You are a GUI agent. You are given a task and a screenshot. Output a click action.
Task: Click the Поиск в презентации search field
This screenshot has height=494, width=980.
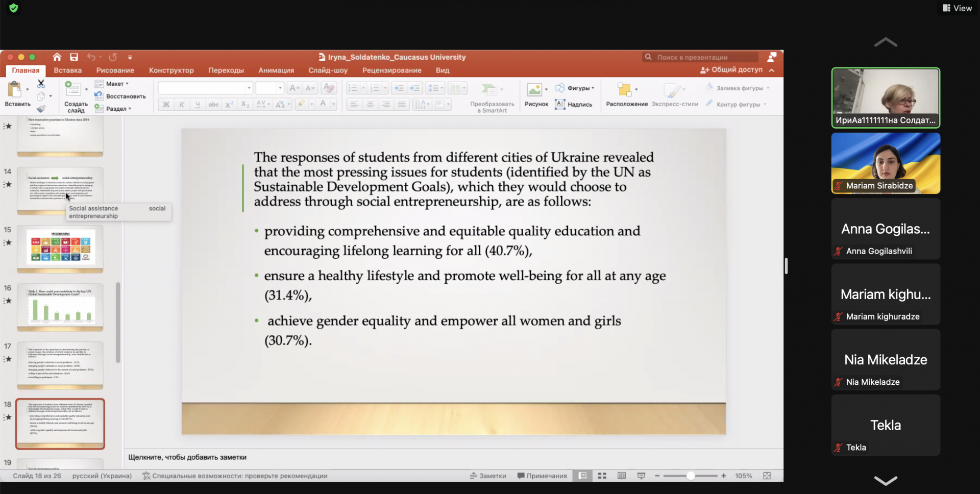pos(700,57)
